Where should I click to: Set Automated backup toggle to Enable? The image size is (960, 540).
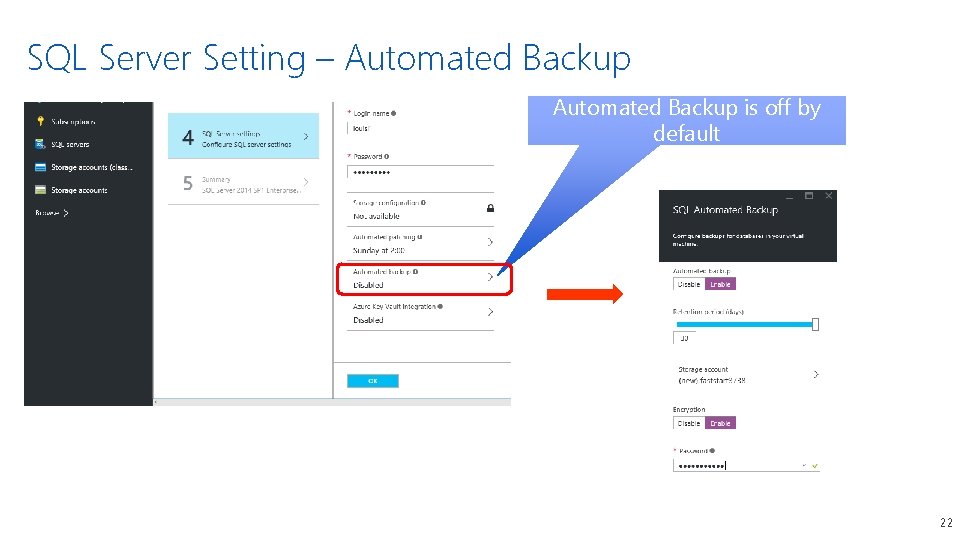coord(720,284)
